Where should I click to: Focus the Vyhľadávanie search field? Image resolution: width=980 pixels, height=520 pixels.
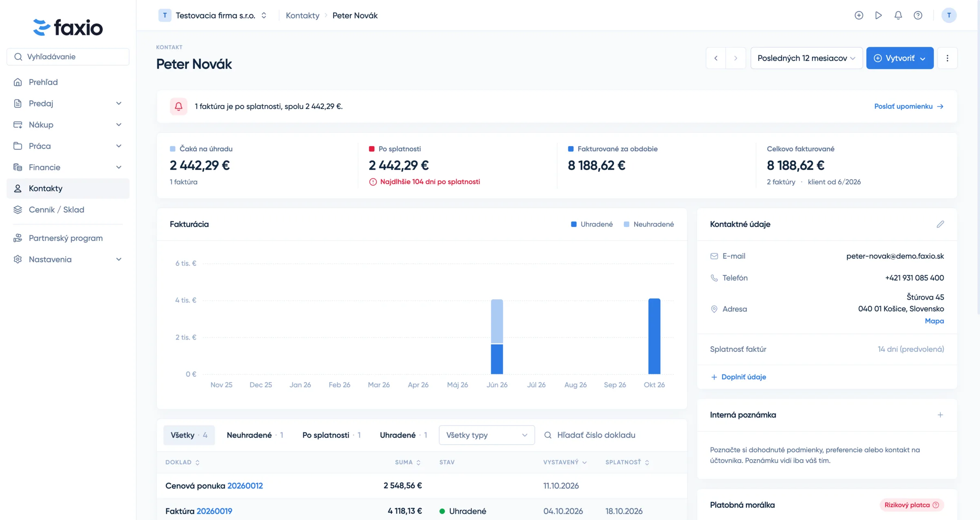(68, 57)
